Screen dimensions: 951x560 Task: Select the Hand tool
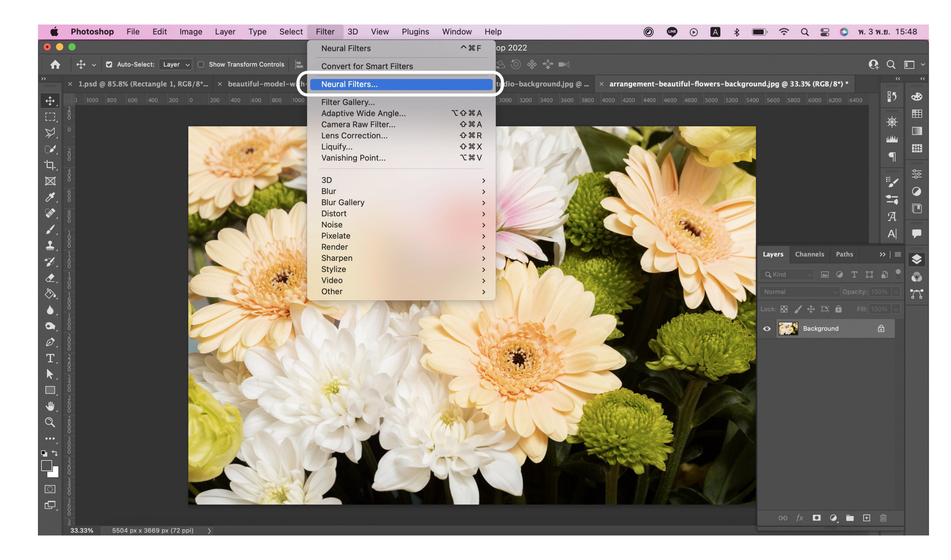click(50, 406)
